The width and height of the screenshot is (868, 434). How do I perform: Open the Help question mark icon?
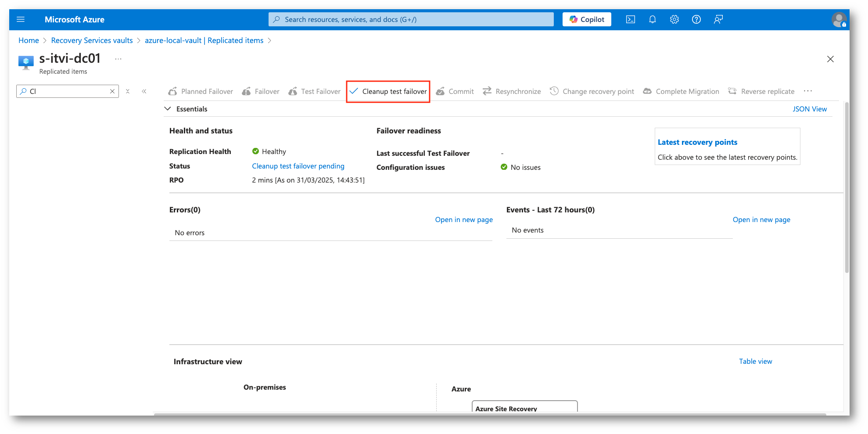[696, 19]
